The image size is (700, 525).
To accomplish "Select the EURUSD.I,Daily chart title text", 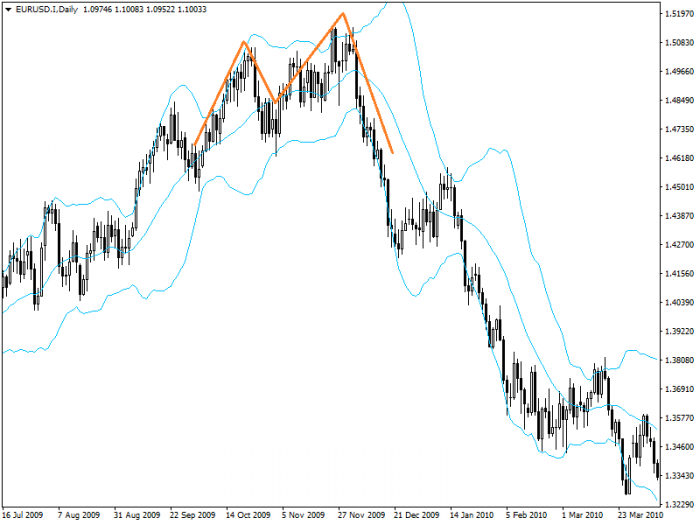I will (x=46, y=9).
